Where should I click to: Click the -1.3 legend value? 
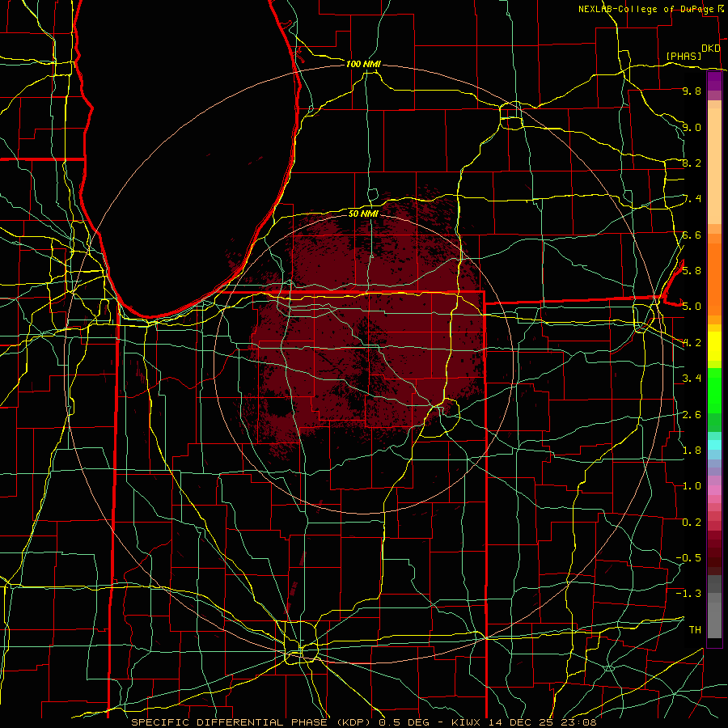[688, 594]
